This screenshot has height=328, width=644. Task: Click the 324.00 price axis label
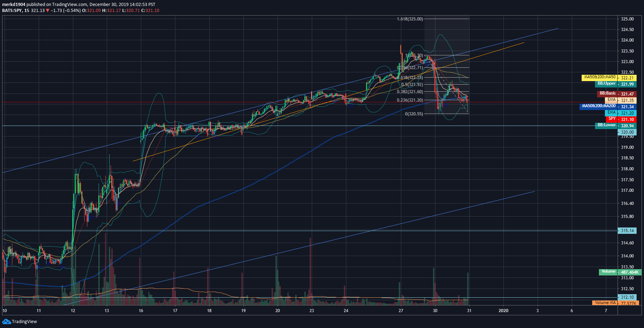(x=627, y=40)
